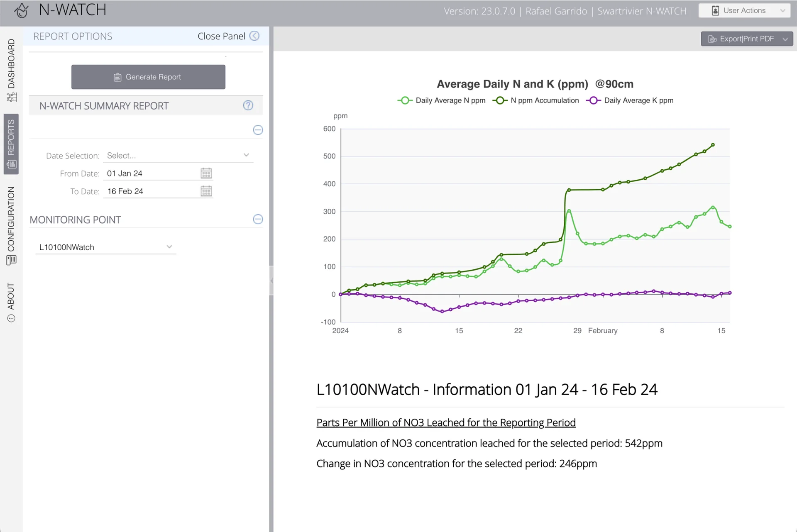Screen dimensions: 797x532
Task: Collapse the Monitoring Point section
Action: [x=258, y=219]
